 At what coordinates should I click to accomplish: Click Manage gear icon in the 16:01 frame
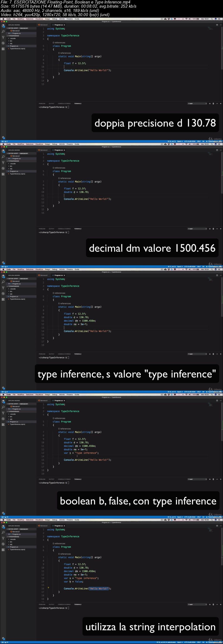[3, 137]
